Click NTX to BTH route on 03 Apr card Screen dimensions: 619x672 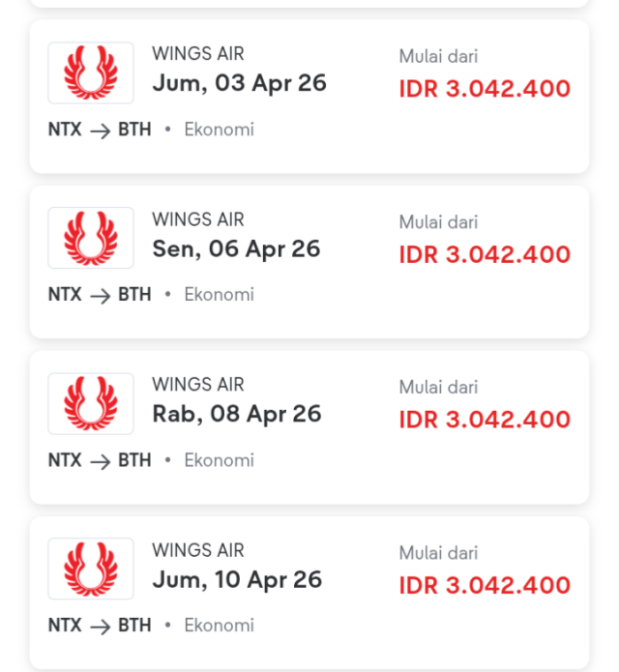tap(100, 130)
